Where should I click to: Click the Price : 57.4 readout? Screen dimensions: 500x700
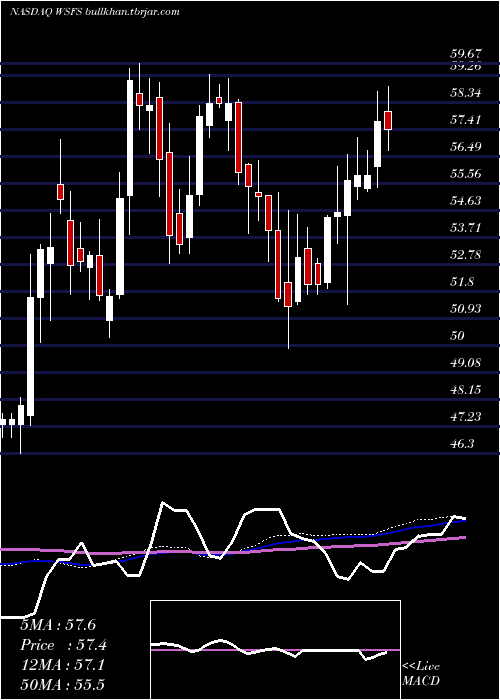click(63, 645)
